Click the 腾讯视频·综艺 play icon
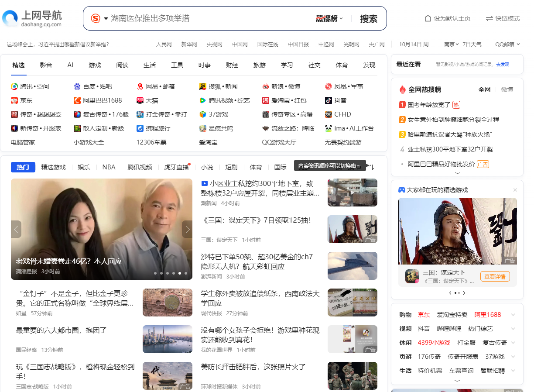Screen dimensions: 534x392 point(202,100)
